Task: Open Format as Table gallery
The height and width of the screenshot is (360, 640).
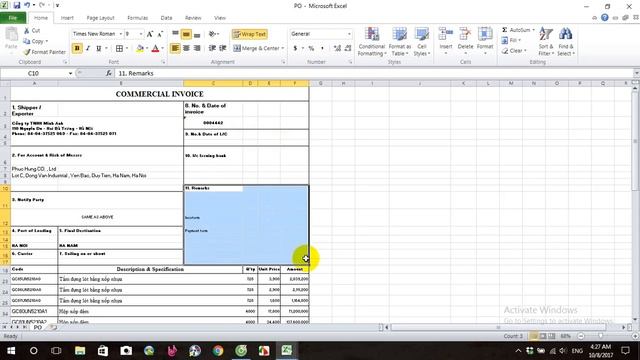Action: pyautogui.click(x=400, y=41)
